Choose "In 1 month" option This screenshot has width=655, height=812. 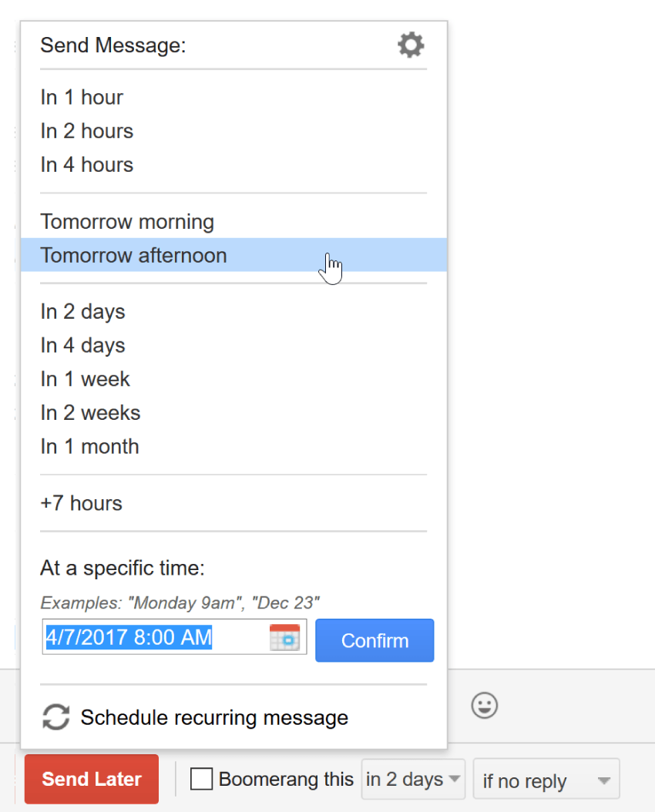(89, 447)
